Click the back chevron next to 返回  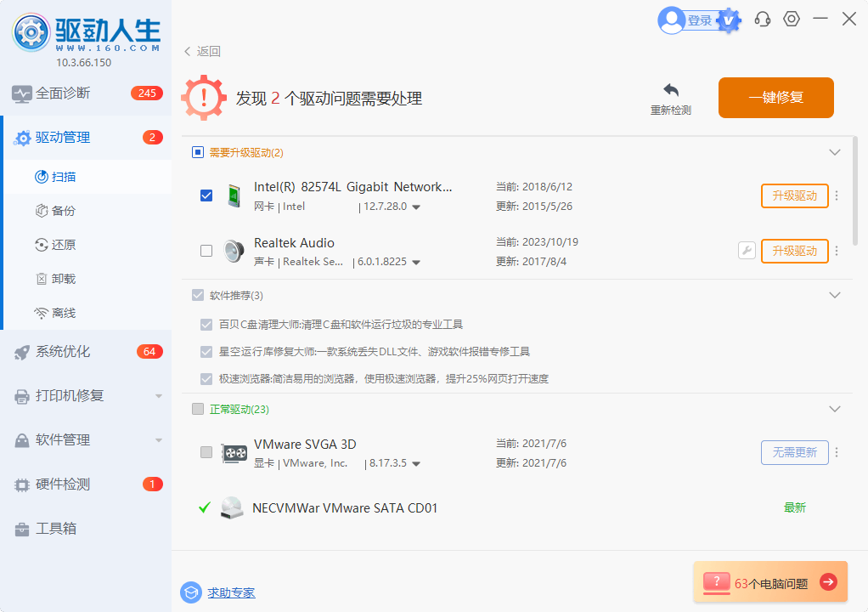coord(187,52)
